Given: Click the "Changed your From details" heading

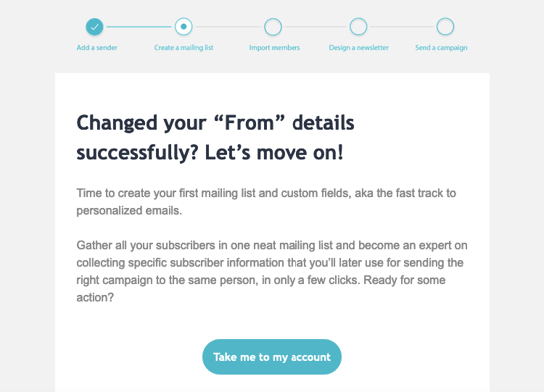Looking at the screenshot, I should 215,123.
